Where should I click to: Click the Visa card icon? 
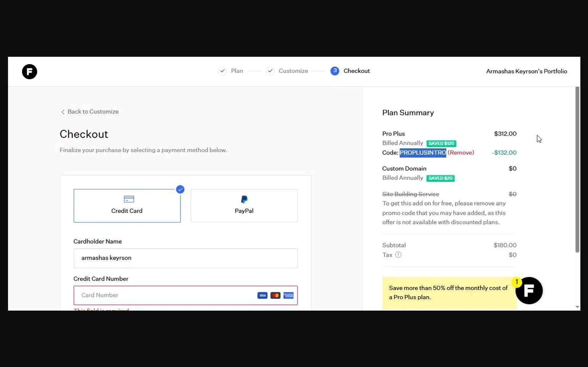(263, 295)
